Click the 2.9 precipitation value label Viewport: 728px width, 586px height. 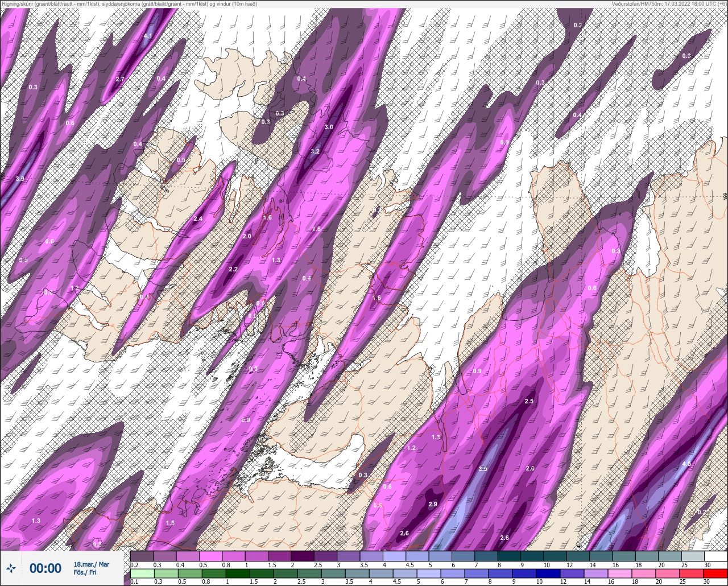(432, 504)
